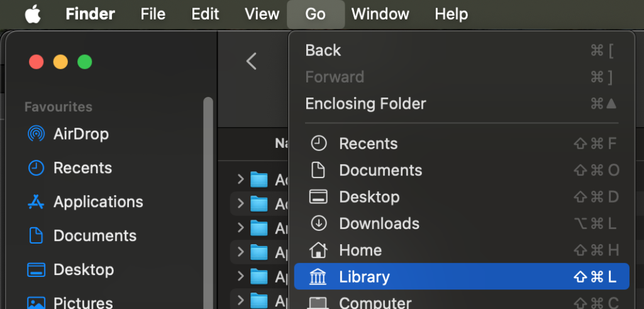Click the AirDrop icon in sidebar

tap(36, 134)
